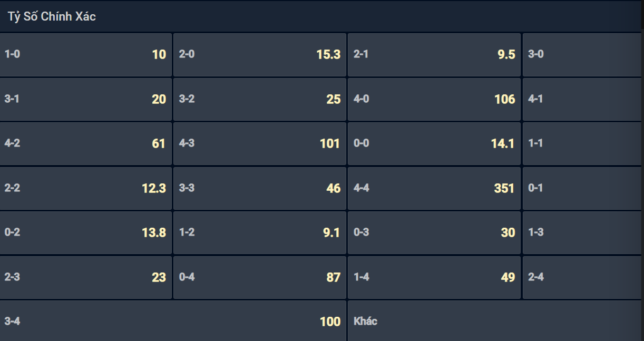
Task: Bet on 1-2 at odds 9.1
Action: [x=260, y=232]
